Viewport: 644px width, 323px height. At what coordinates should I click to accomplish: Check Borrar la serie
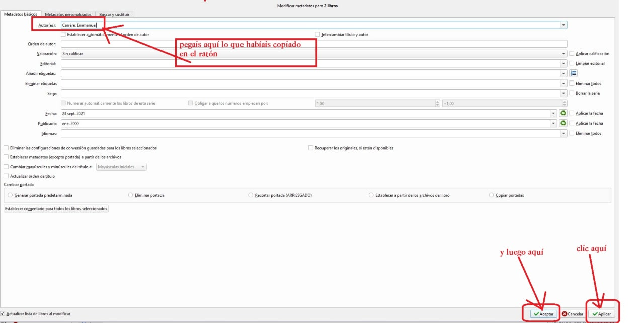[x=585, y=93]
